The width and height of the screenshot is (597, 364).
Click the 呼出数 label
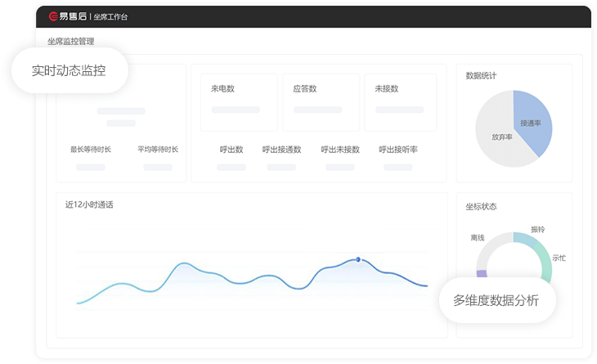pyautogui.click(x=231, y=150)
